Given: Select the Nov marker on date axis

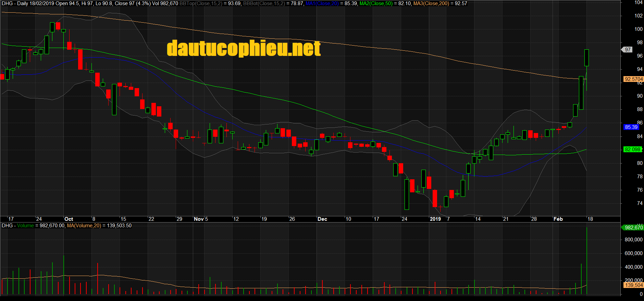Looking at the screenshot, I should coord(199,219).
